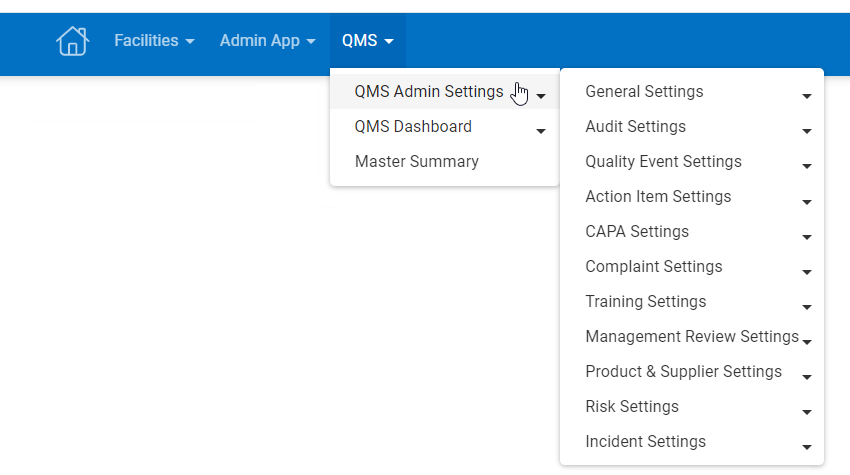The image size is (850, 475).
Task: Open QMS Dashboard submenu item
Action: tap(413, 127)
